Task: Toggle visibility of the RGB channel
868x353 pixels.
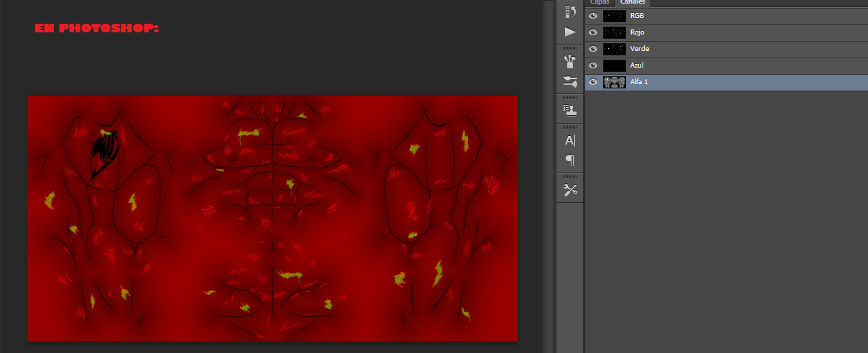Action: click(x=593, y=16)
